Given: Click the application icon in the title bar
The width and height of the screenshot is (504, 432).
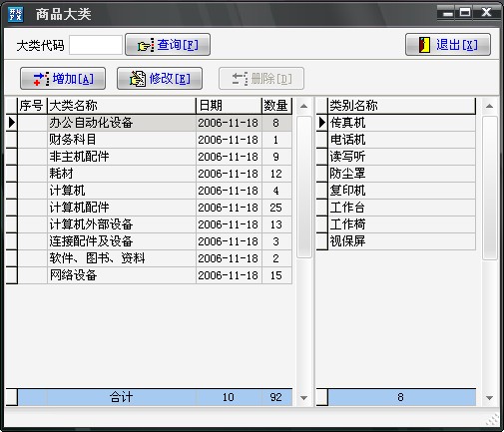Looking at the screenshot, I should point(15,14).
